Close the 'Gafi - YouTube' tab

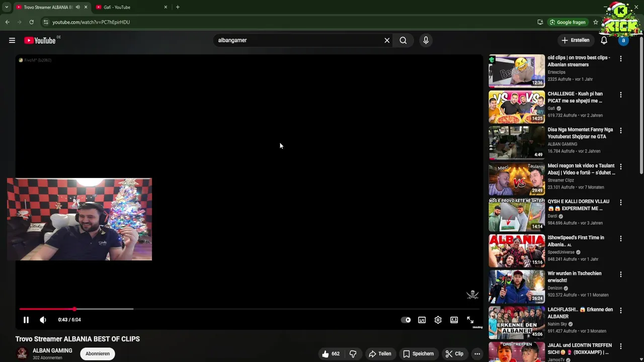[166, 7]
